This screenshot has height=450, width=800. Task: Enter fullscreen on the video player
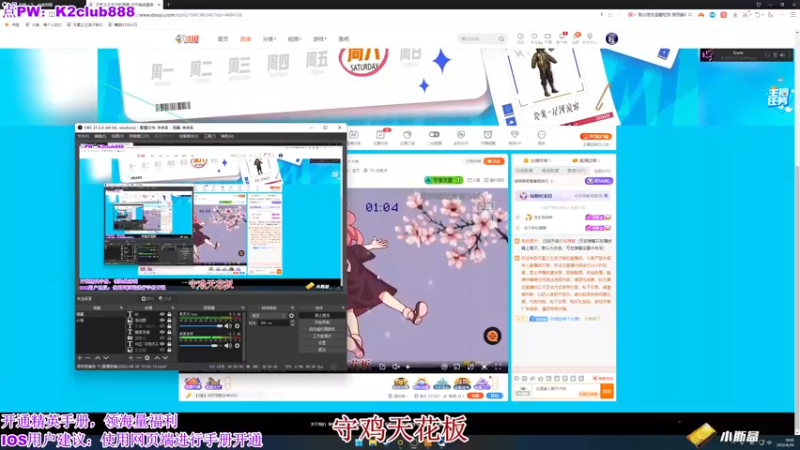[x=498, y=366]
